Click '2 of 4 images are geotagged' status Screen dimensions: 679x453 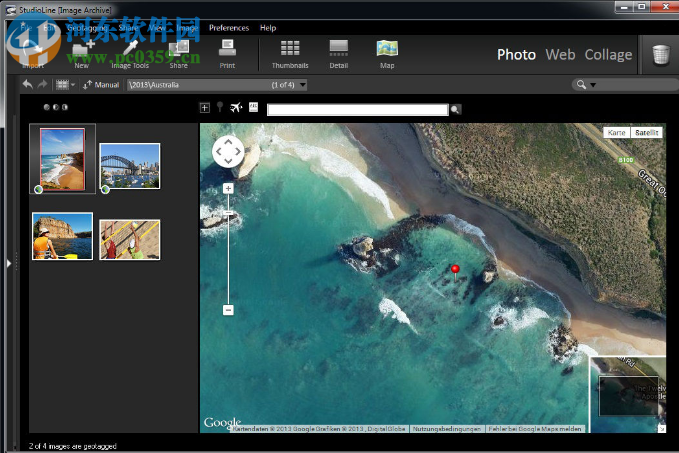[73, 446]
